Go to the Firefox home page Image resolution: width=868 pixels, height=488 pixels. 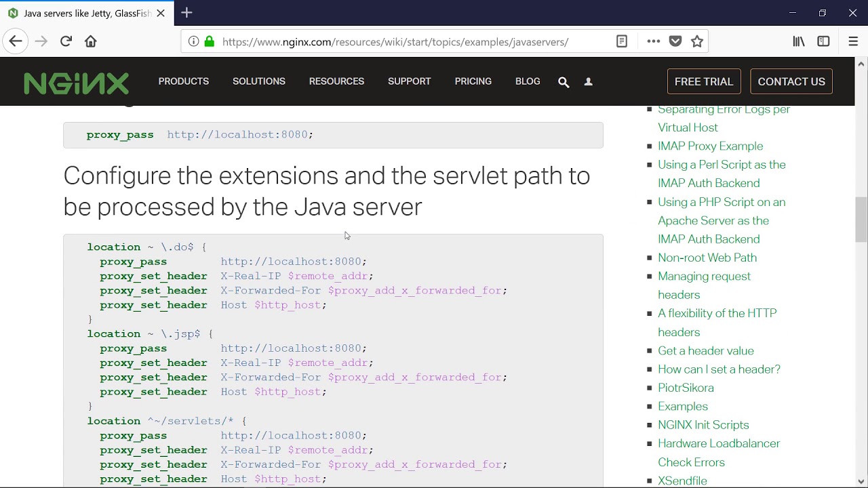[91, 41]
